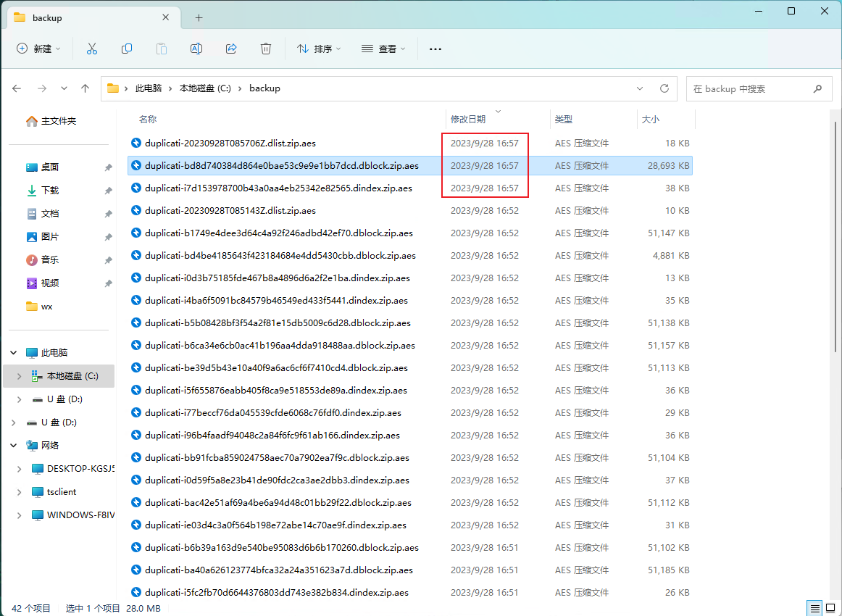Click 此电脑 in the address breadcrumb
Image resolution: width=842 pixels, height=616 pixels.
(149, 88)
